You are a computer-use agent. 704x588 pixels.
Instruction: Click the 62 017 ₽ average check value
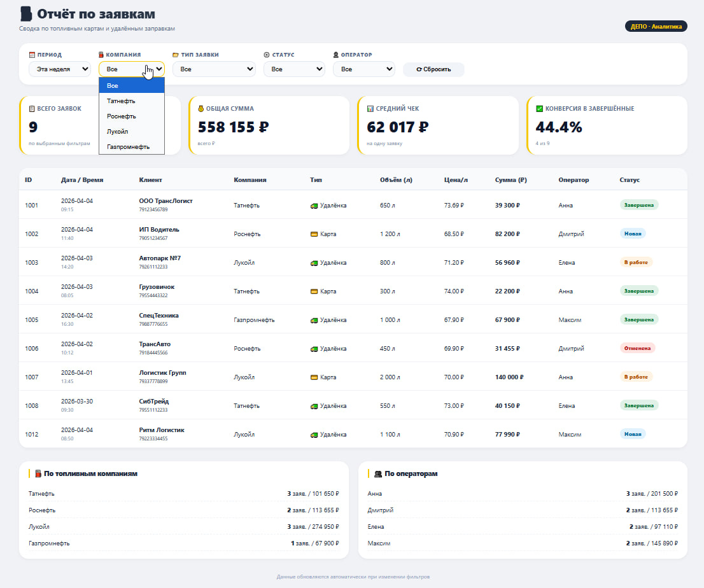click(398, 127)
